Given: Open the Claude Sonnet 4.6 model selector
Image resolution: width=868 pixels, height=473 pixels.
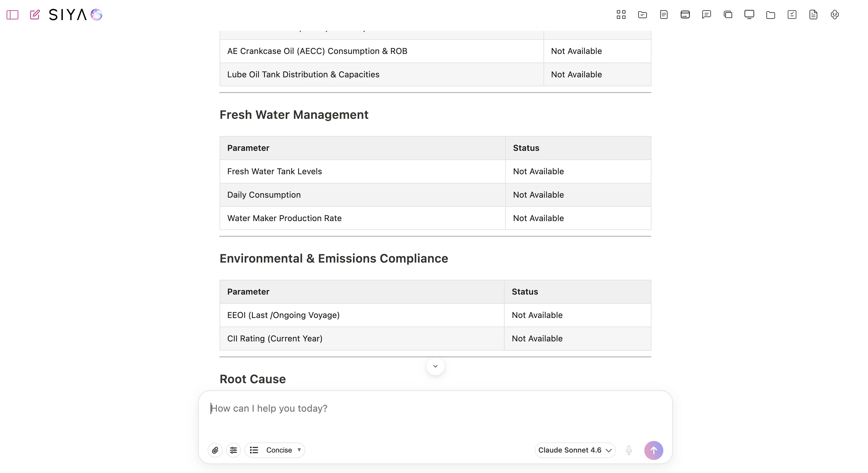Looking at the screenshot, I should (575, 450).
